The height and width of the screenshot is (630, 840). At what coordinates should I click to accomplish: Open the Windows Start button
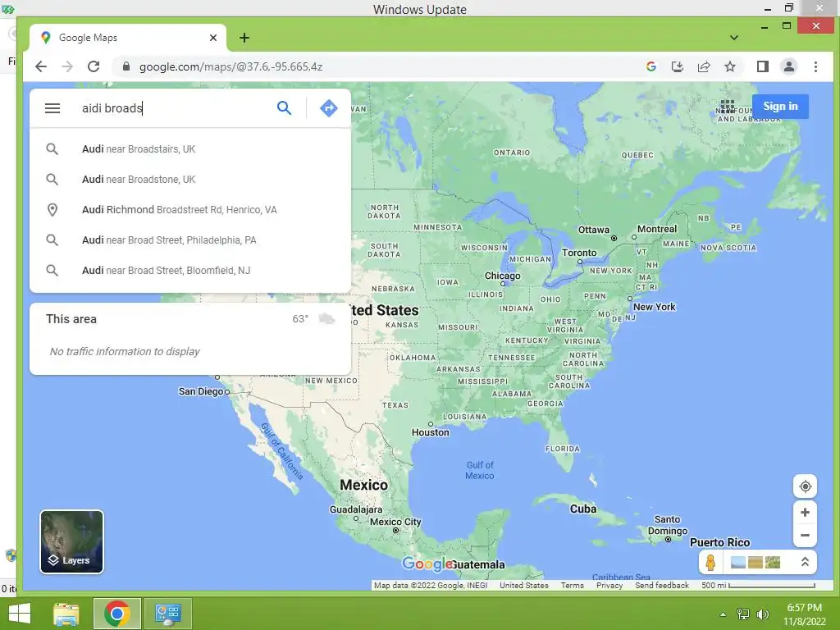pos(20,614)
